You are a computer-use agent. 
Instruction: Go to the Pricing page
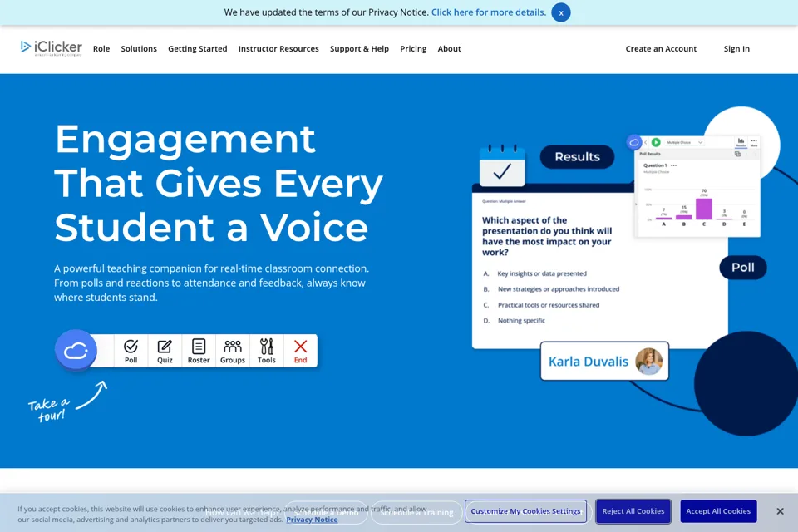point(413,49)
